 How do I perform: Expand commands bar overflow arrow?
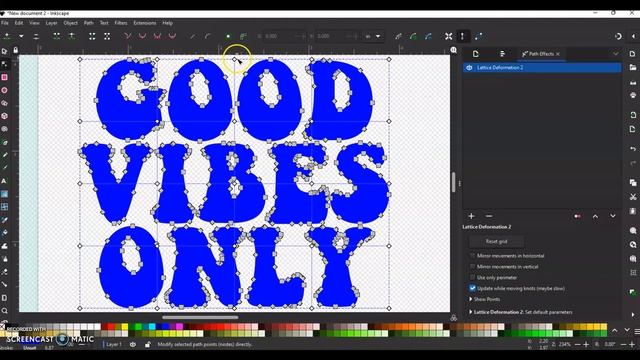[x=633, y=315]
